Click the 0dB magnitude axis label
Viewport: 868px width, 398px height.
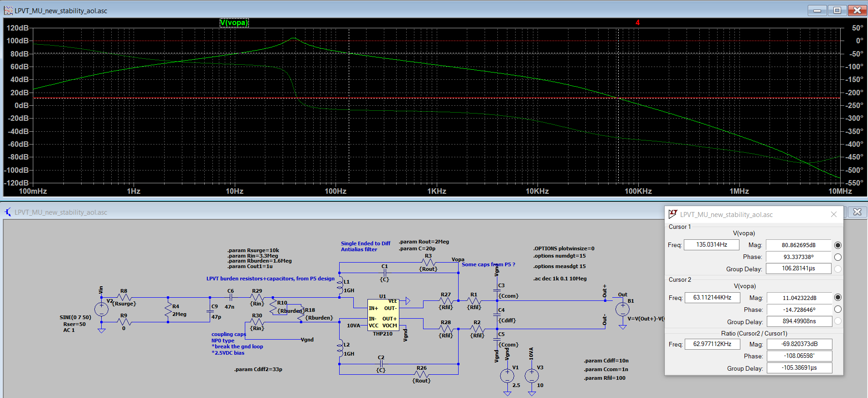point(21,105)
